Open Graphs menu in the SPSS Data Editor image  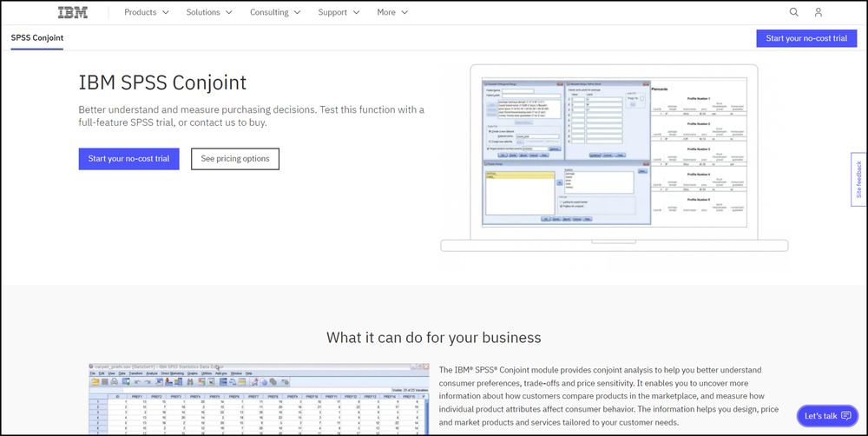(x=192, y=373)
